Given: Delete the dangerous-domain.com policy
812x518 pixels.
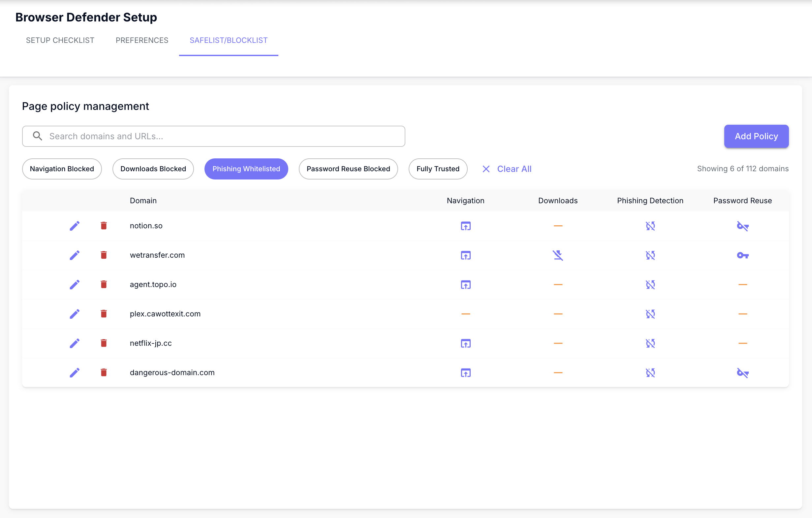Looking at the screenshot, I should point(104,372).
